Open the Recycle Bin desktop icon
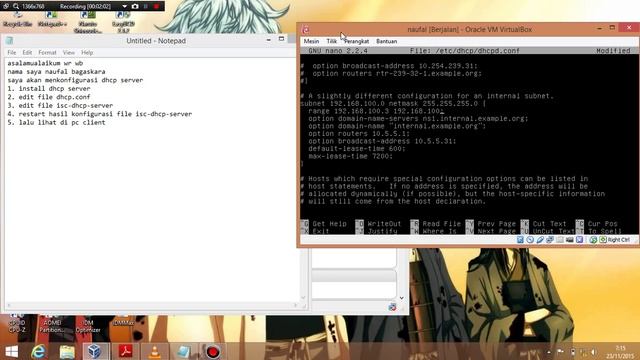Image resolution: width=640 pixels, height=360 pixels. click(18, 20)
